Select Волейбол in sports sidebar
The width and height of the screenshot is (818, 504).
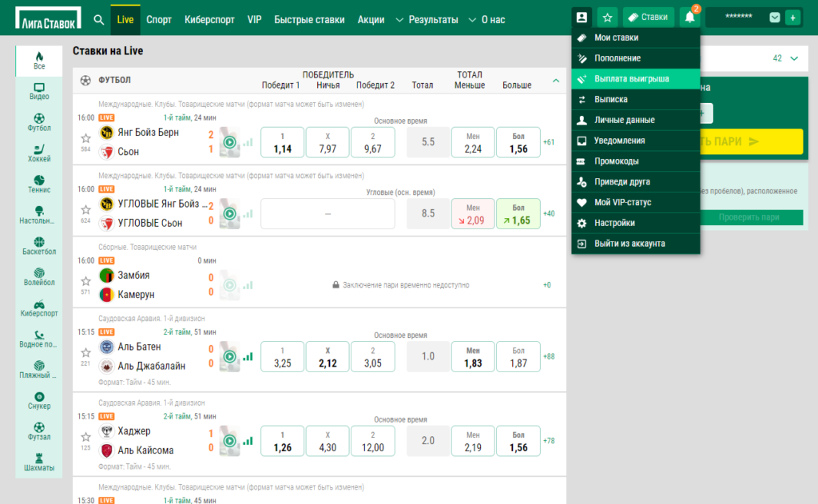[39, 277]
